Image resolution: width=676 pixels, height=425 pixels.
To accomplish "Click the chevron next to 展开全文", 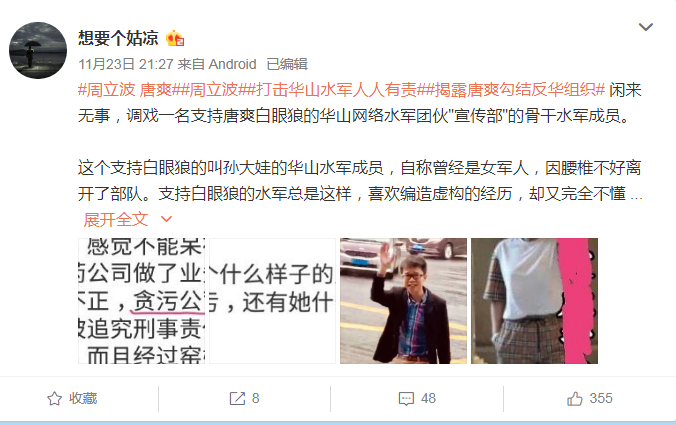I will 166,219.
